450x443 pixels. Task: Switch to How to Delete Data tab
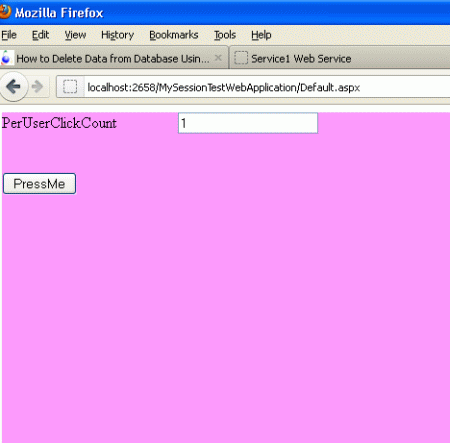pos(114,58)
